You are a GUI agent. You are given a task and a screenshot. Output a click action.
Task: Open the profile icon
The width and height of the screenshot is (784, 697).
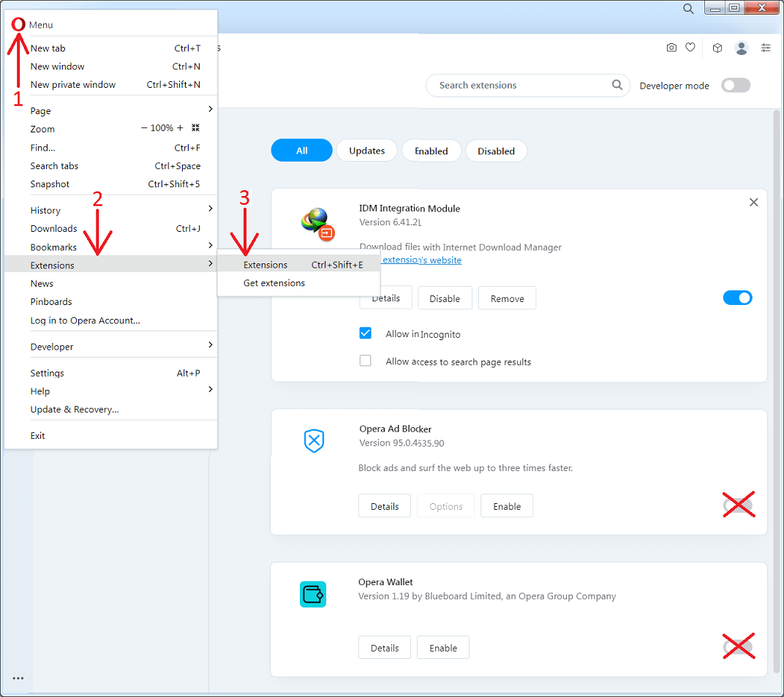[x=741, y=48]
